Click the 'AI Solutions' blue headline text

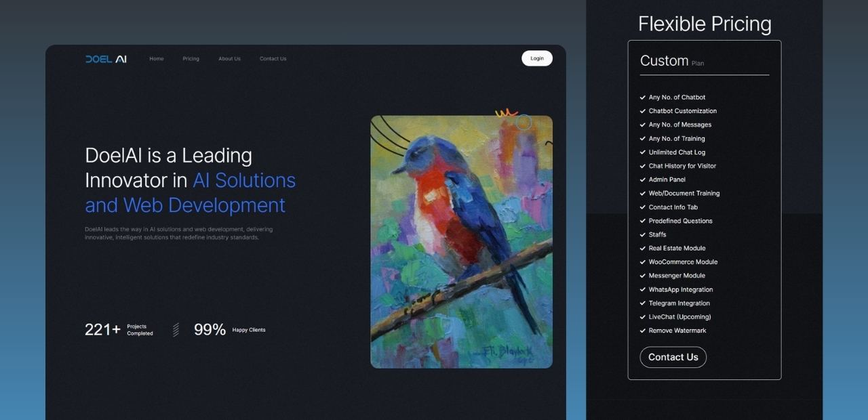(244, 180)
